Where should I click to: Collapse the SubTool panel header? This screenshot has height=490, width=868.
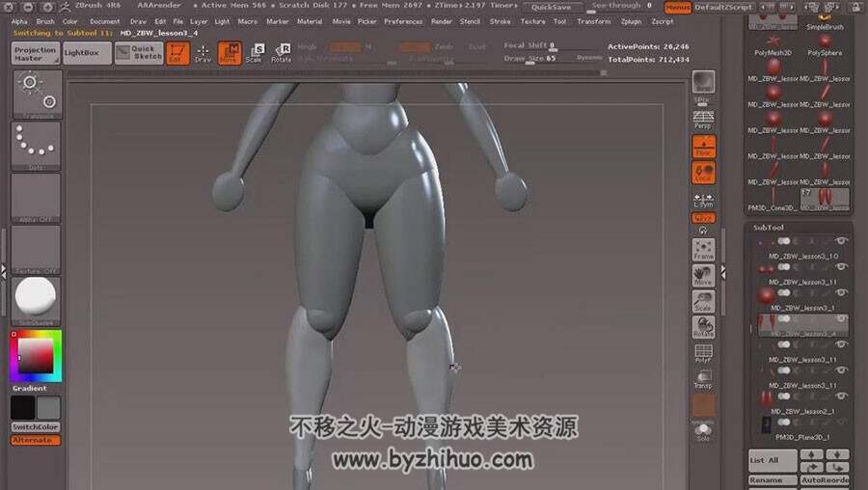click(769, 228)
